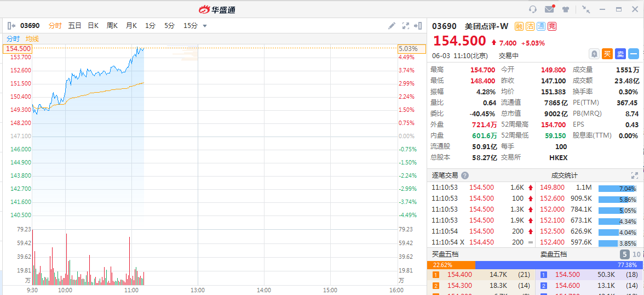This screenshot has width=644, height=295.
Task: Click stock code 03690 in chart toolbar
Action: [x=30, y=26]
